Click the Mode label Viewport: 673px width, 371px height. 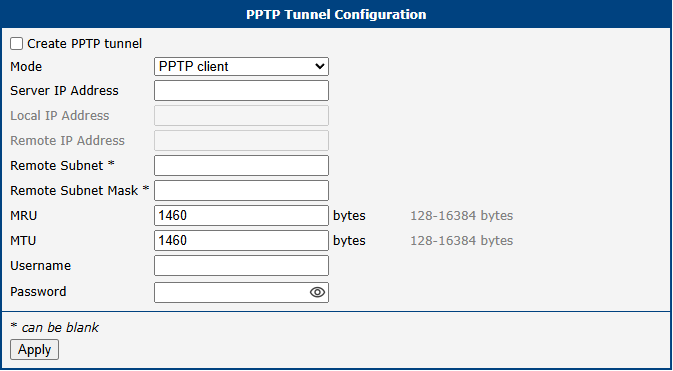[26, 67]
